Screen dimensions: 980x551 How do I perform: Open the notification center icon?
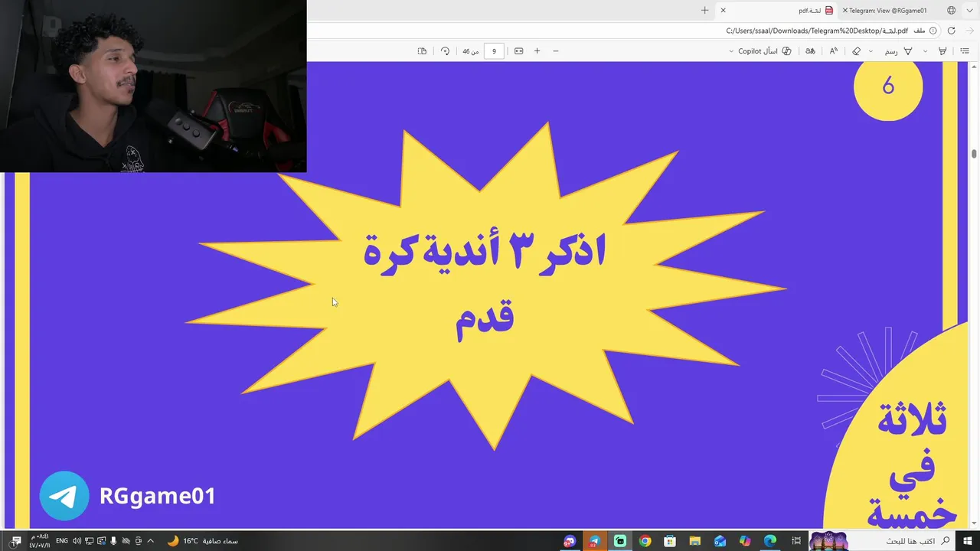pyautogui.click(x=15, y=541)
